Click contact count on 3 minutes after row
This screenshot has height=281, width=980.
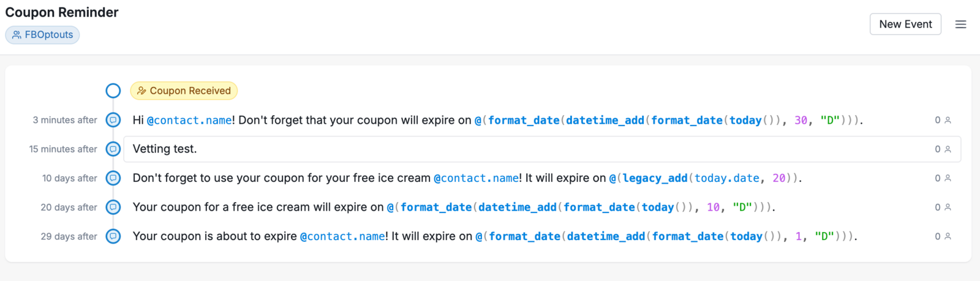[943, 120]
